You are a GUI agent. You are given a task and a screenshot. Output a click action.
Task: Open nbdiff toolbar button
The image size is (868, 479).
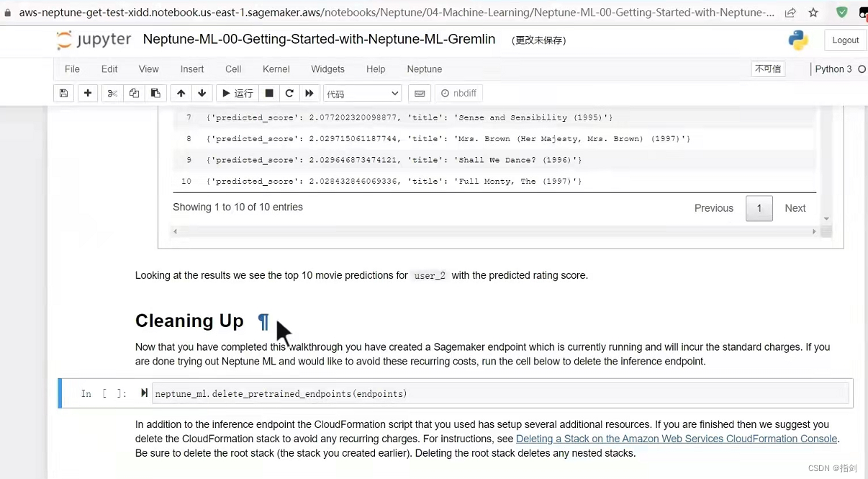pyautogui.click(x=458, y=93)
